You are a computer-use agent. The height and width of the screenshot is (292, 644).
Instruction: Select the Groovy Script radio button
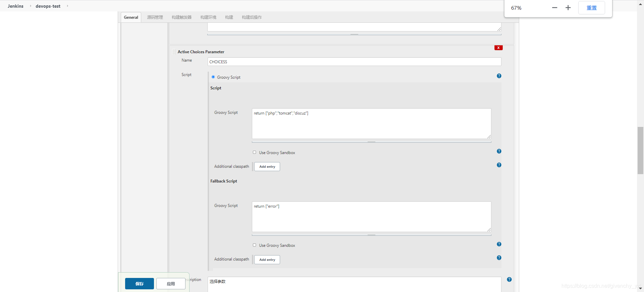click(x=213, y=77)
